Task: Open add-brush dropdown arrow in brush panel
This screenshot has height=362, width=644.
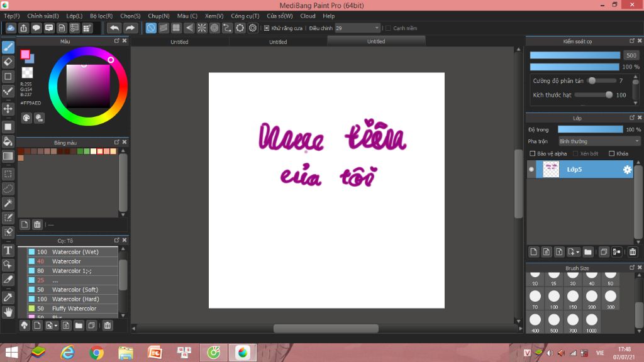Action: [x=56, y=326]
